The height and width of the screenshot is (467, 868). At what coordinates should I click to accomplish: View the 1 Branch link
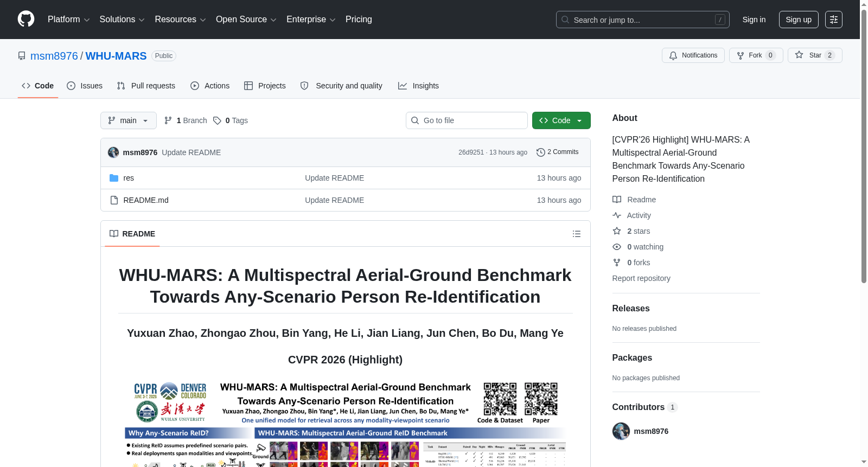tap(186, 120)
